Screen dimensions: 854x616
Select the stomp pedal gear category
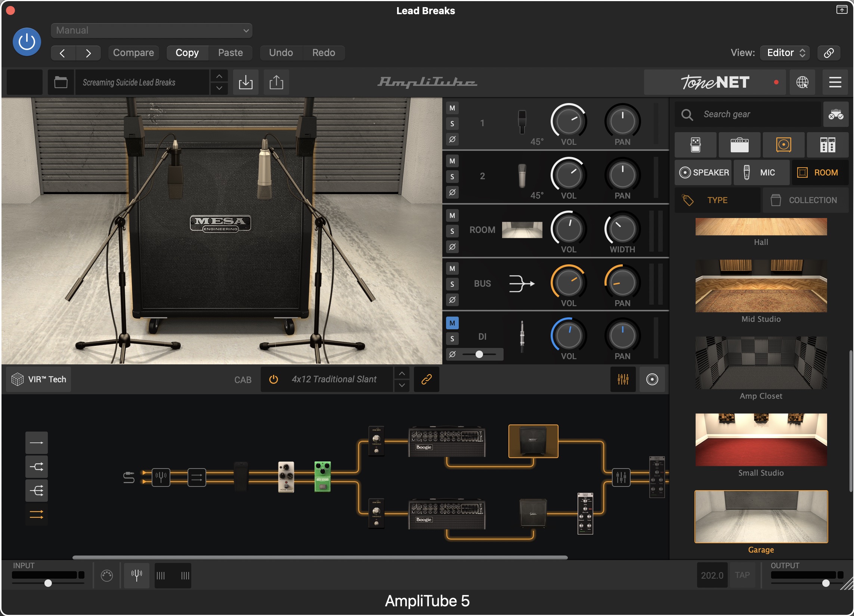[x=696, y=145]
